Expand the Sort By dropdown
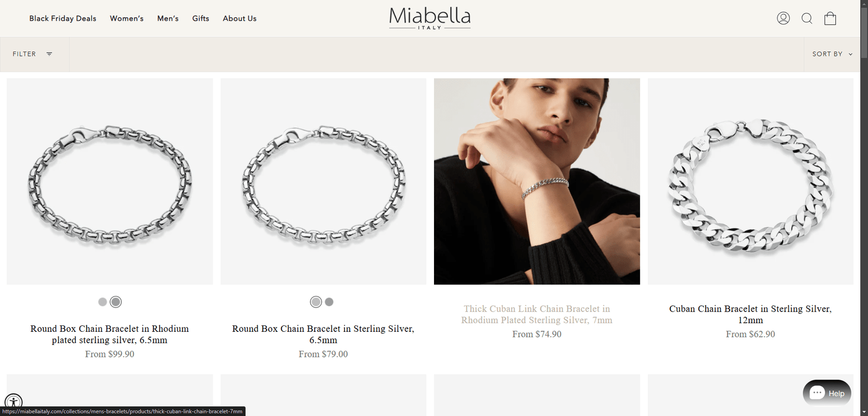 [832, 54]
